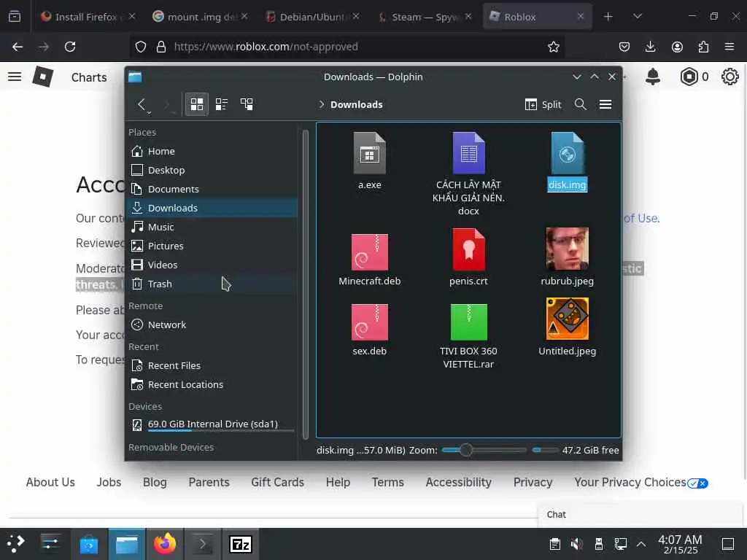Viewport: 747px width, 560px height.
Task: Click Downloads breadcrumb path label
Action: click(x=356, y=104)
